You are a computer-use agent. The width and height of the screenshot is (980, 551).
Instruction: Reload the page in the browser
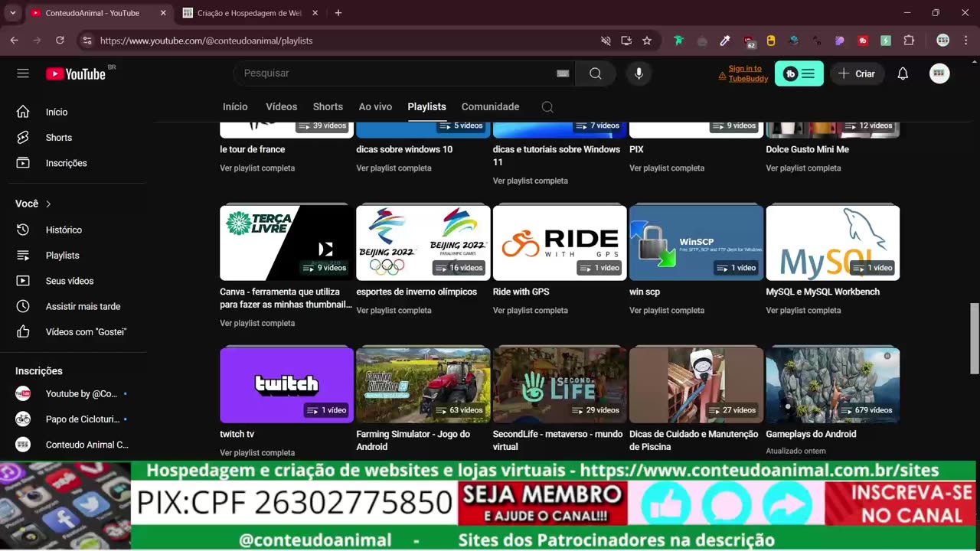coord(60,41)
